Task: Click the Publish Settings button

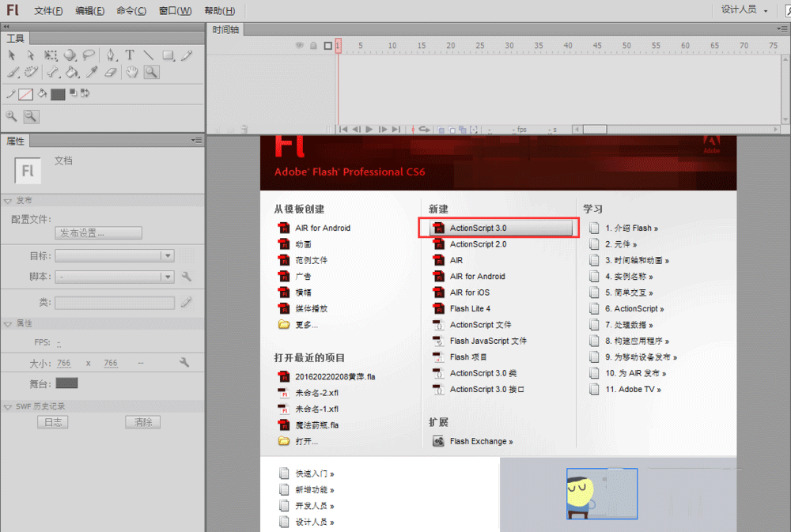Action: coord(98,233)
